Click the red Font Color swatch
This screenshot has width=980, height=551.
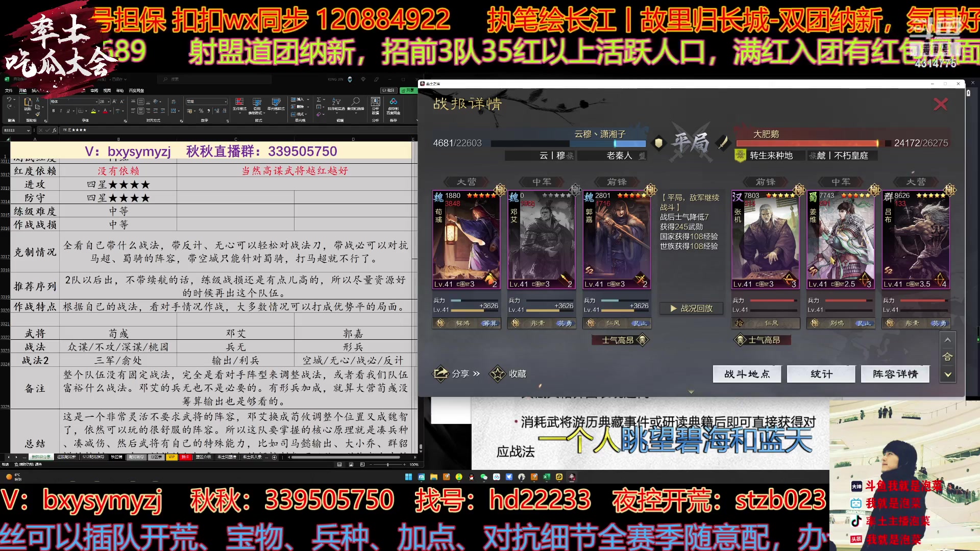click(x=105, y=111)
